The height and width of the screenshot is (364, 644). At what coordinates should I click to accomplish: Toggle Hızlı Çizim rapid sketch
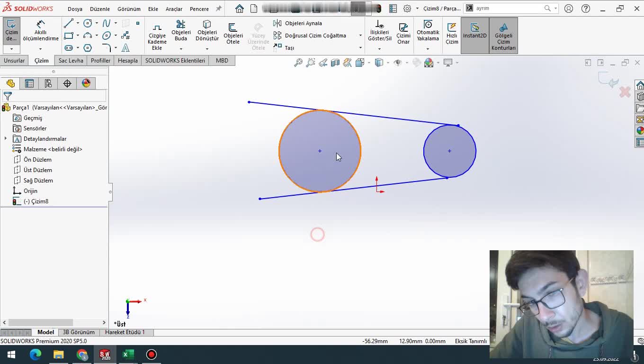click(452, 33)
